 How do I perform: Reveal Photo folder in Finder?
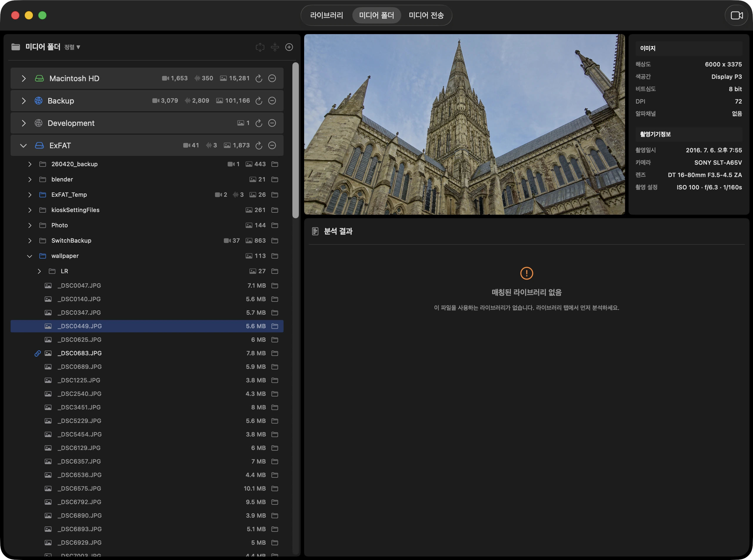275,225
